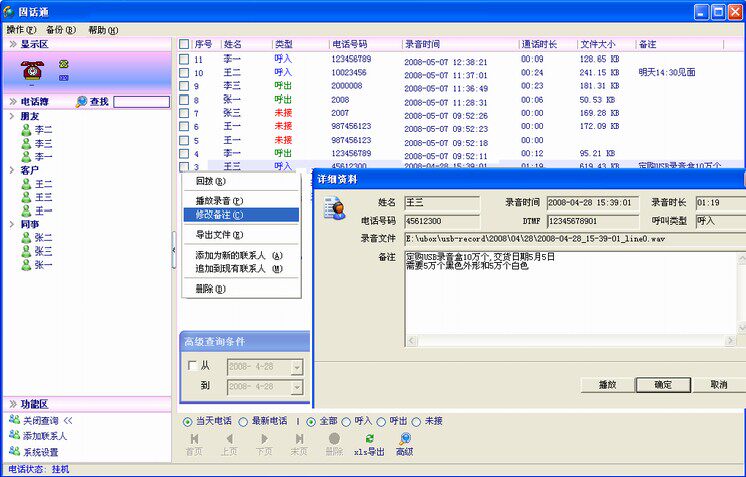Open the 备份 menu in menu bar

(x=61, y=30)
